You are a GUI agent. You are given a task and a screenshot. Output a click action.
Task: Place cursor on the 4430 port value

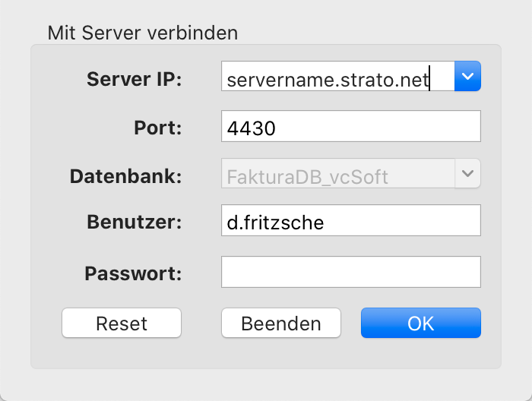coord(251,128)
